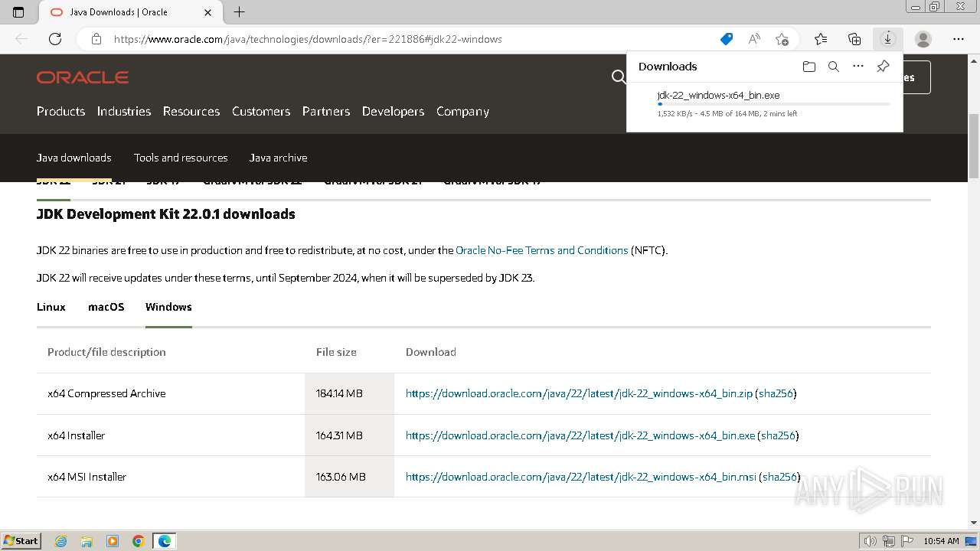Click the download progress bar

click(773, 104)
